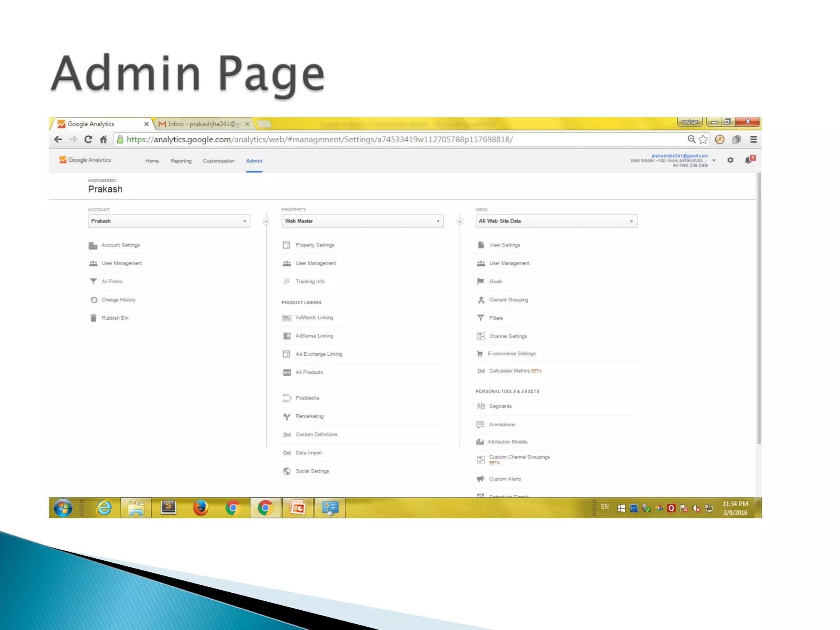This screenshot has height=630, width=840.
Task: Bookmark the page with the star icon
Action: pyautogui.click(x=703, y=139)
